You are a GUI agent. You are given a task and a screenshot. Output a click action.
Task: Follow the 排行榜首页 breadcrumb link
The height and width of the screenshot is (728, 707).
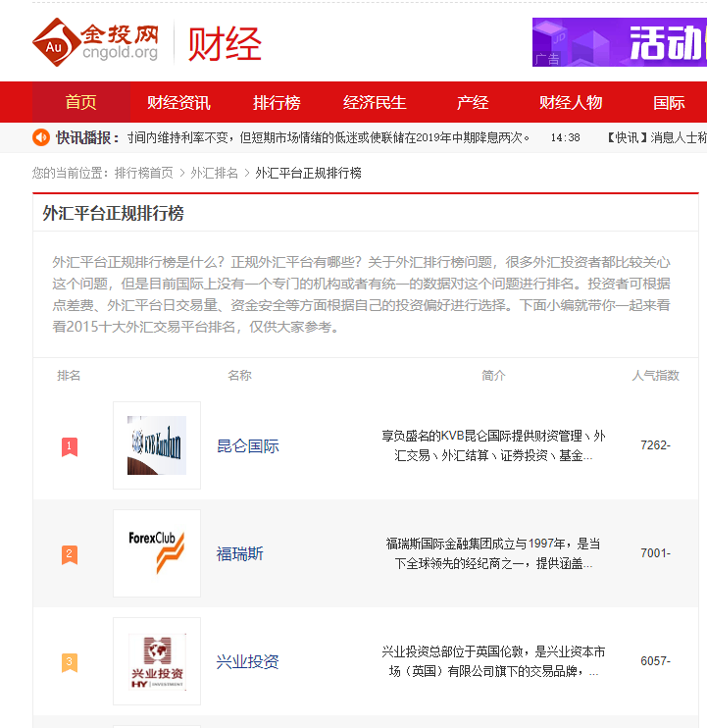pyautogui.click(x=144, y=174)
